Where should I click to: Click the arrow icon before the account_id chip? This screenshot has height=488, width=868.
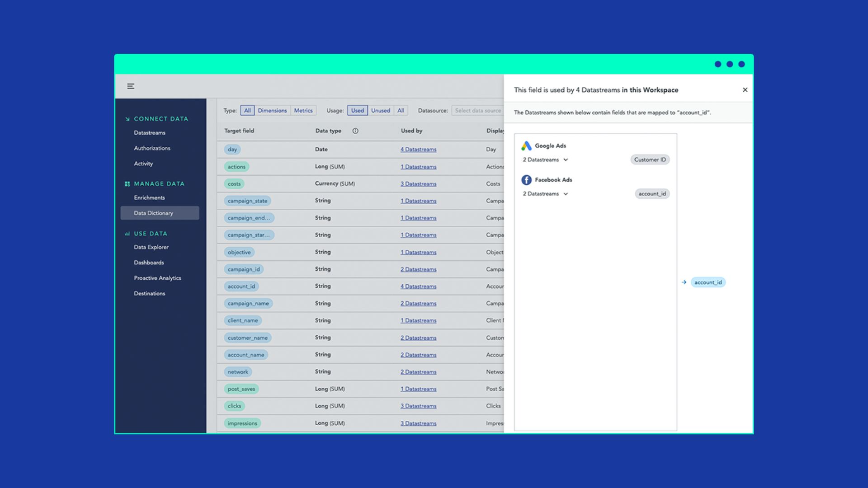pos(684,282)
